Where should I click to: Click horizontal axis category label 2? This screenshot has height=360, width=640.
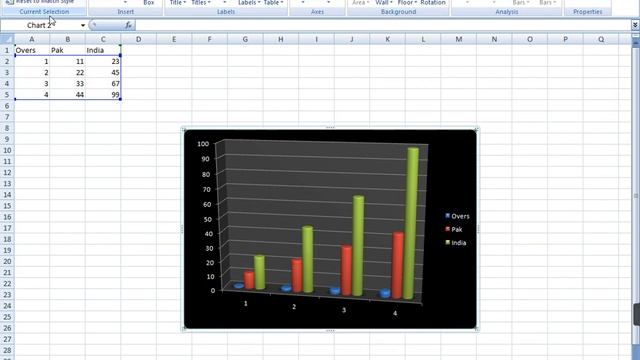(294, 307)
